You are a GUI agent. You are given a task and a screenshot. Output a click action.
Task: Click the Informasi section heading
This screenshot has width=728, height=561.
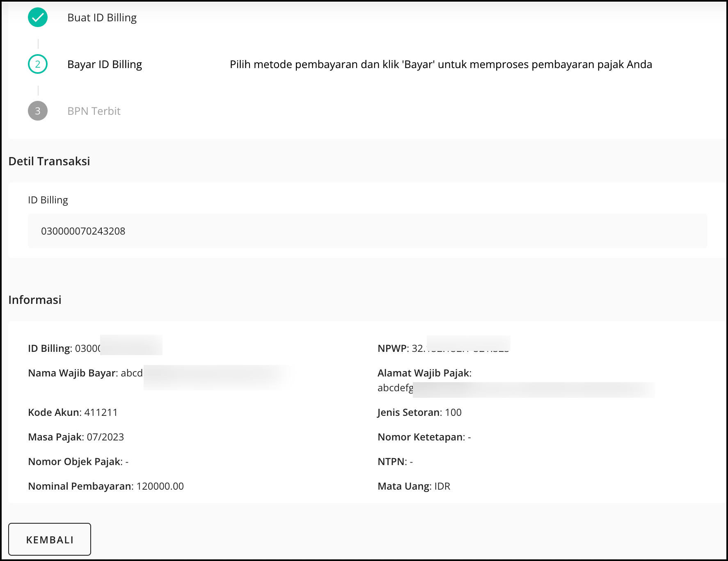(35, 300)
